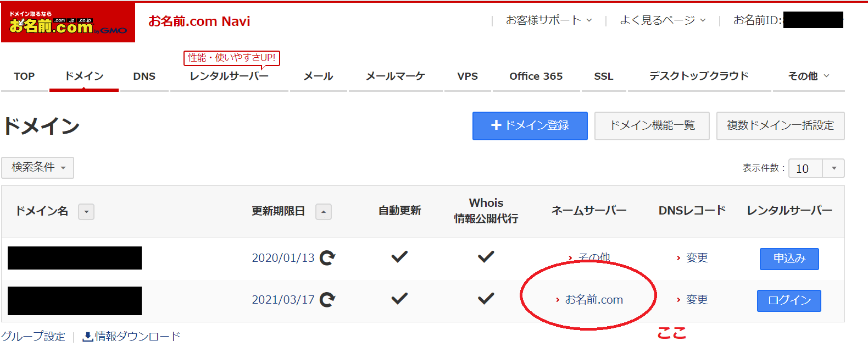Open the お名前.com nameserver link
868x346 pixels.
[594, 300]
